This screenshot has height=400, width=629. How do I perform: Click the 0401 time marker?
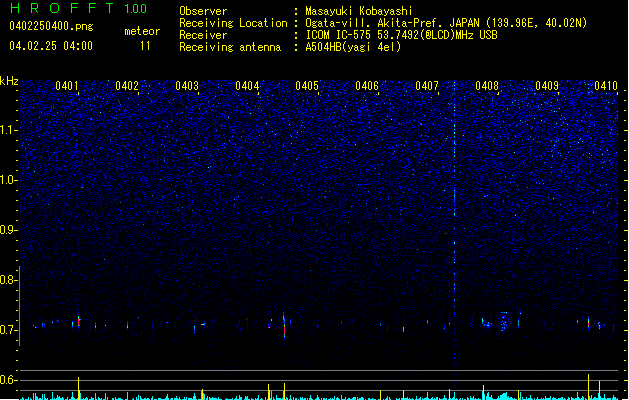[67, 86]
